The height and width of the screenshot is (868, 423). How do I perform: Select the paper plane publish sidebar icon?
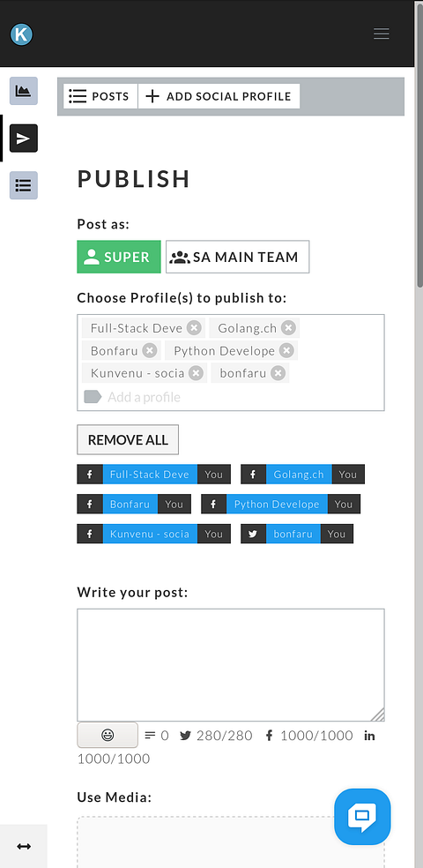(23, 138)
